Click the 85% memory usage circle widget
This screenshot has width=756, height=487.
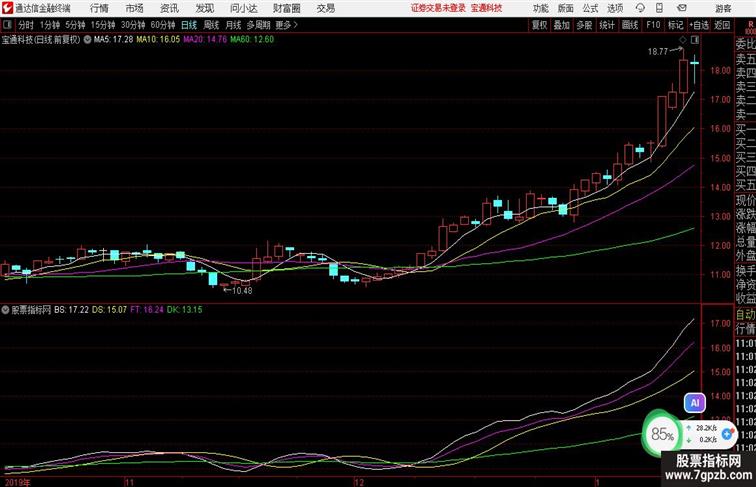[662, 434]
